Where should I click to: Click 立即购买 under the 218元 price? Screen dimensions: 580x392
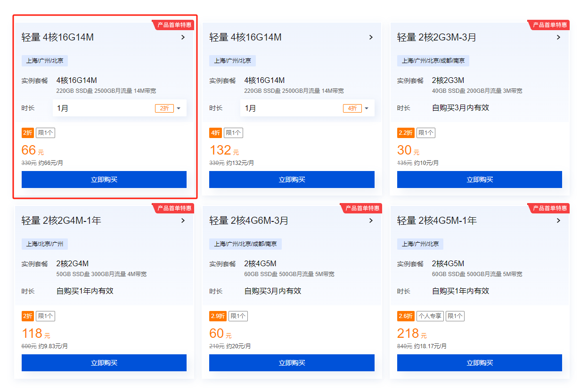click(x=479, y=363)
